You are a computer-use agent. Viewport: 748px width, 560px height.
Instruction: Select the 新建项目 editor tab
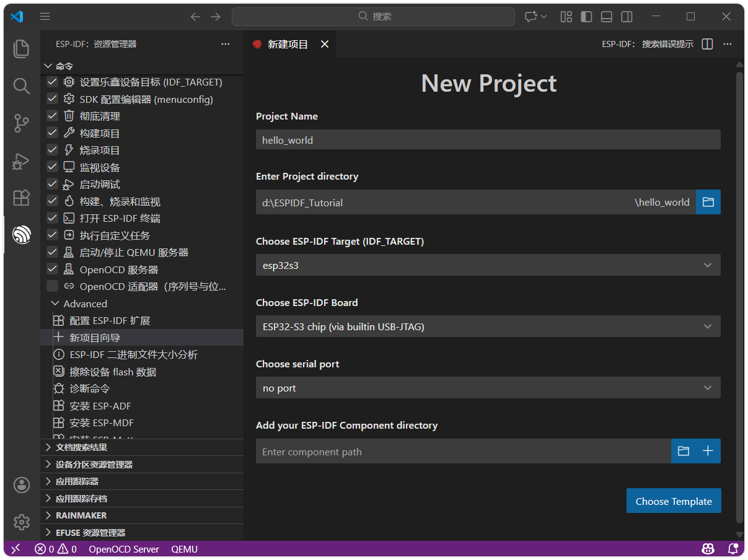pyautogui.click(x=288, y=45)
